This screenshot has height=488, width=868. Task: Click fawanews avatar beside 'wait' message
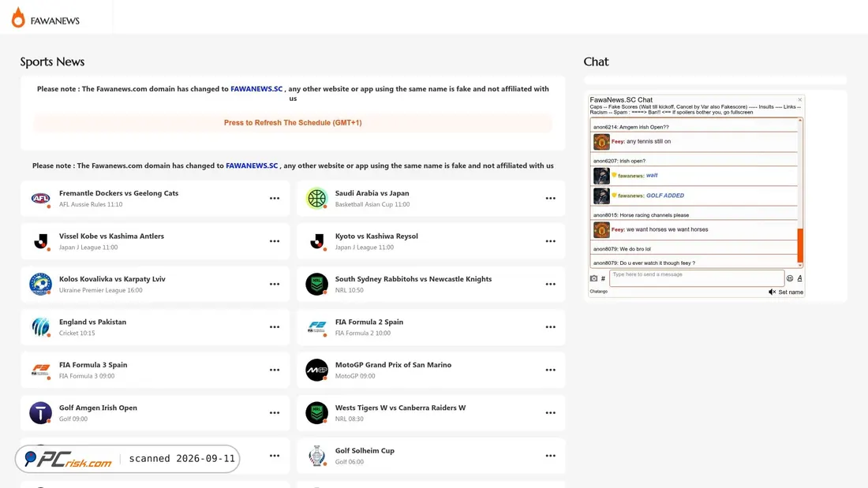tap(601, 176)
